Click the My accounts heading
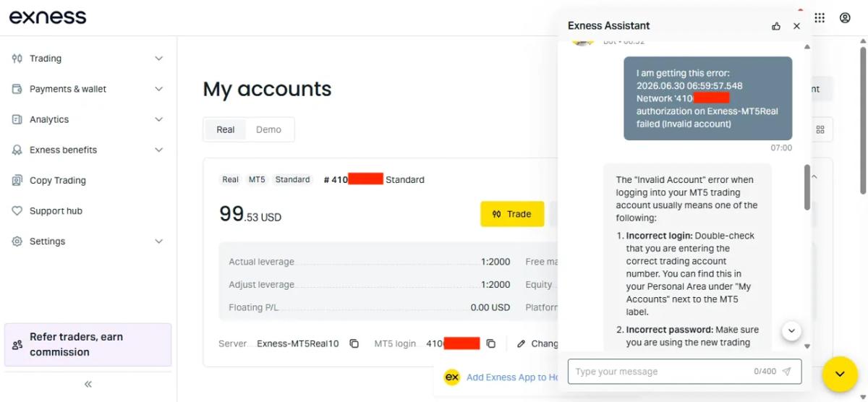Screen dimensions: 868x402 pos(267,89)
